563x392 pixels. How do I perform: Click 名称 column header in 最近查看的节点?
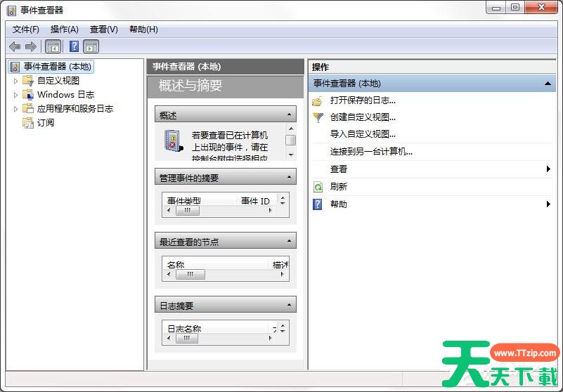[x=176, y=265]
